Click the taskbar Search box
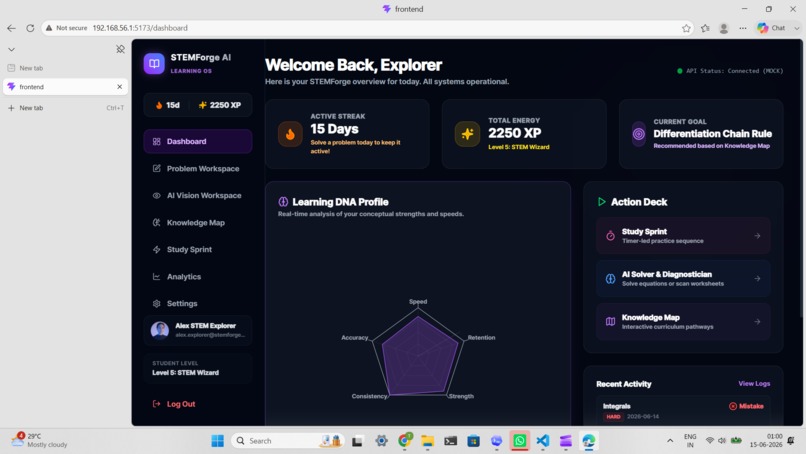Screen dimensions: 806x454 [288, 441]
